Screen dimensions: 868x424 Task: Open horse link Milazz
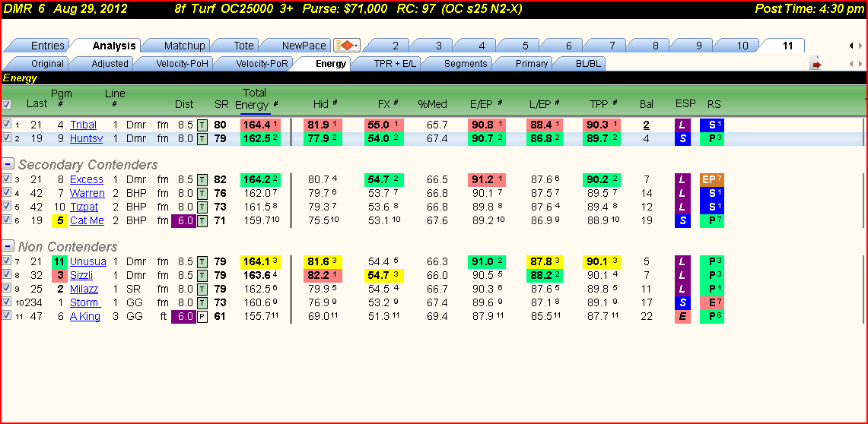coord(85,289)
